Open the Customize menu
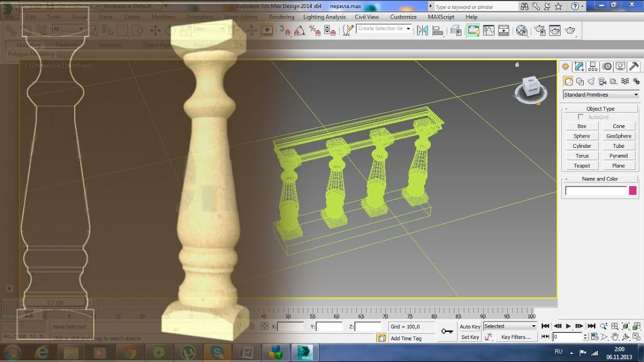 (x=403, y=17)
